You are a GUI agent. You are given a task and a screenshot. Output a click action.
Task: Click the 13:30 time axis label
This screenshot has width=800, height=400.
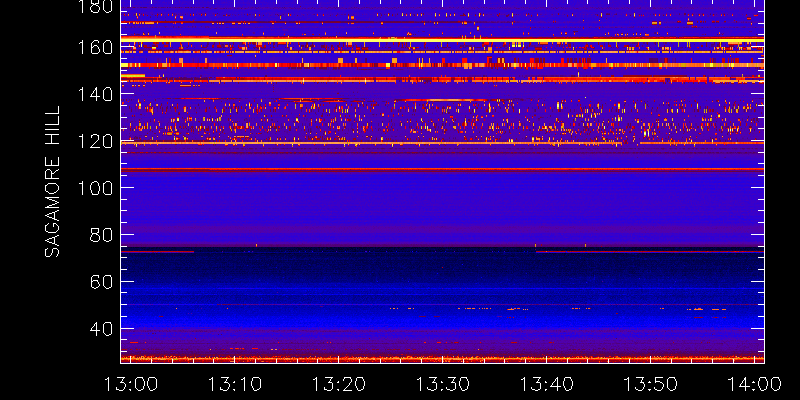(442, 384)
